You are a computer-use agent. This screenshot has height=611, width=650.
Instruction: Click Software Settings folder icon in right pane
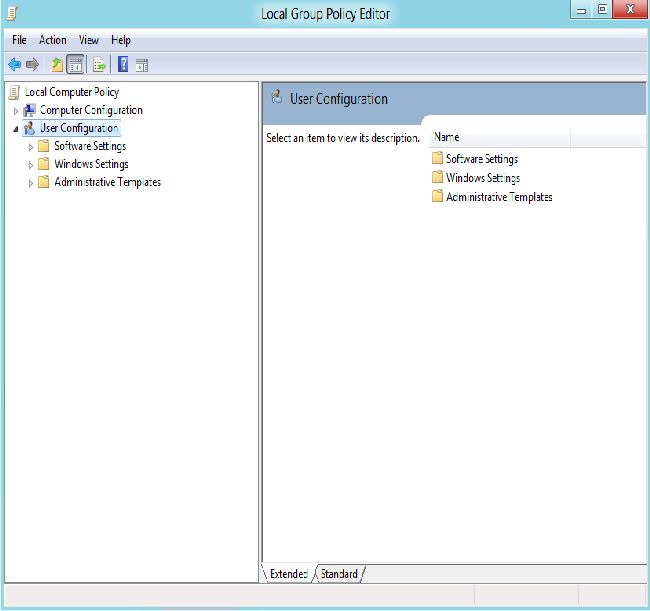(x=437, y=158)
